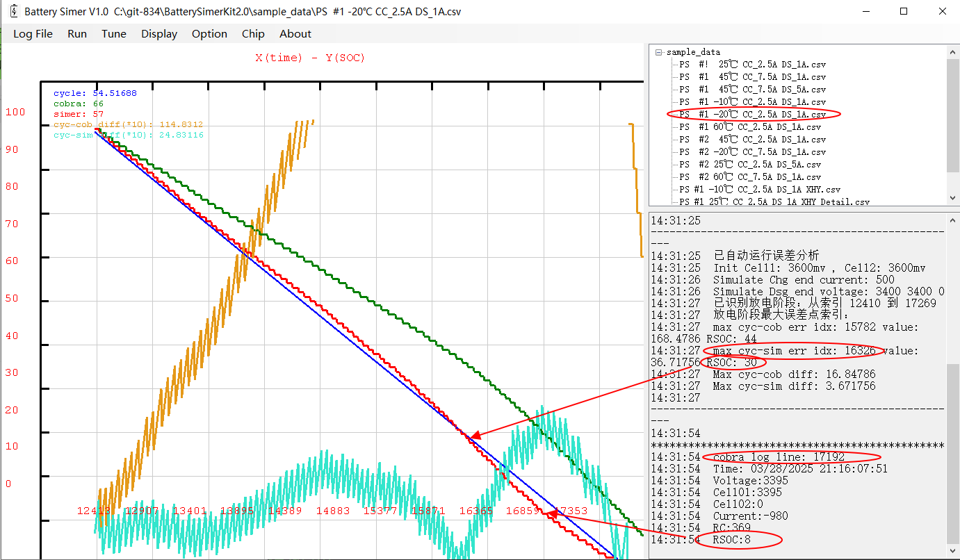Click the file tree scrollbar thumb
The height and width of the screenshot is (560, 960).
tap(953, 115)
